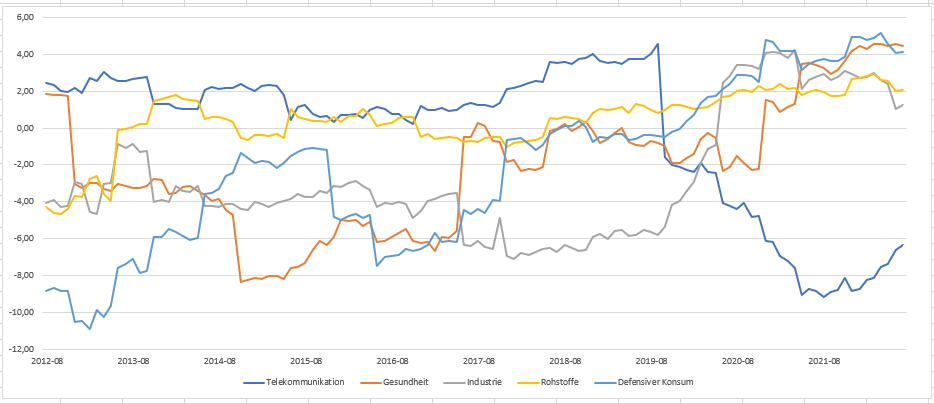
Task: Click the yellow Rohstoffe legend line marker
Action: pos(524,382)
